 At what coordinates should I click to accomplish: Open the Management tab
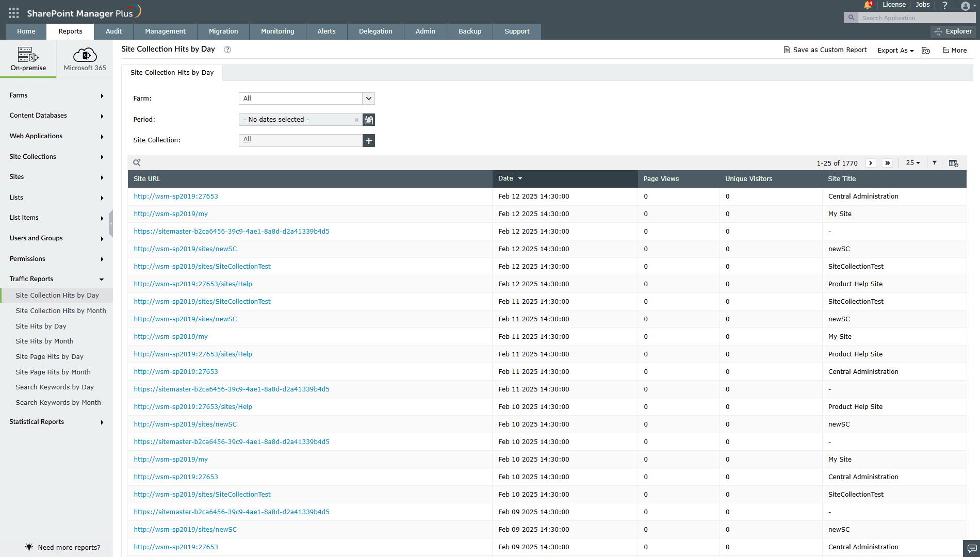pyautogui.click(x=165, y=31)
